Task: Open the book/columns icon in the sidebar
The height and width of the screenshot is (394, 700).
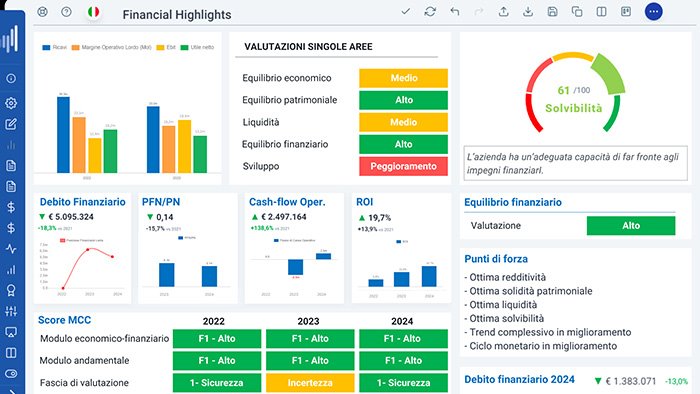Action: (x=11, y=353)
